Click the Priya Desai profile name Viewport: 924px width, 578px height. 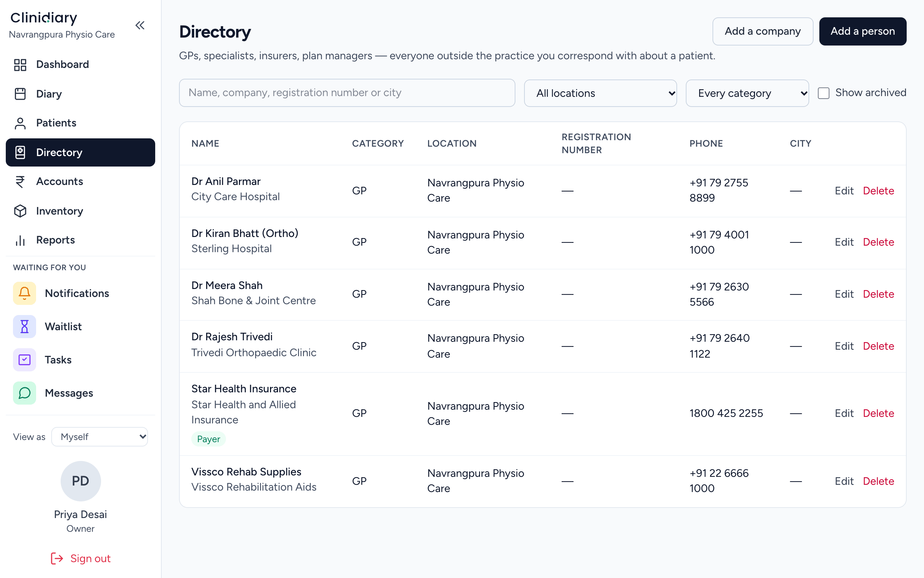[x=80, y=514]
